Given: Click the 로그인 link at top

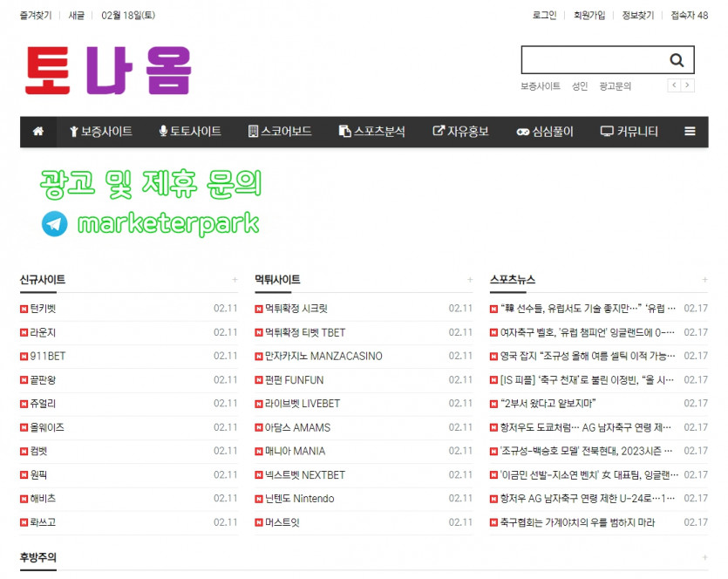Looking at the screenshot, I should 544,15.
